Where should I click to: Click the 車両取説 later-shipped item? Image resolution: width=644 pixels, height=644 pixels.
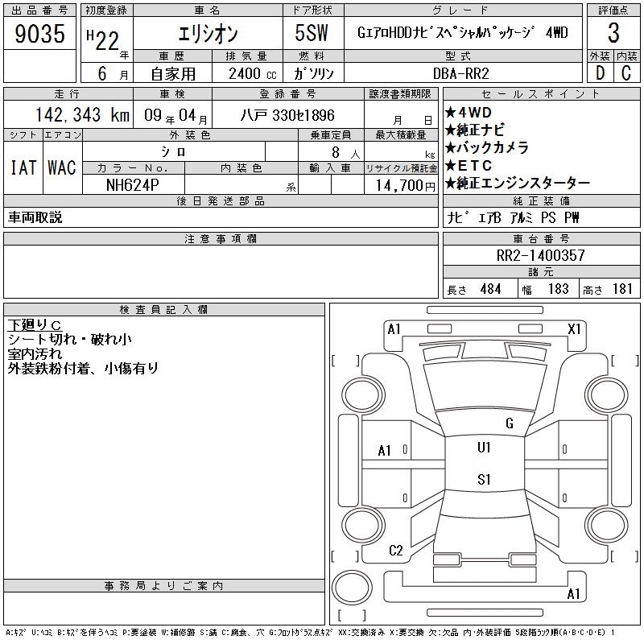[x=35, y=217]
